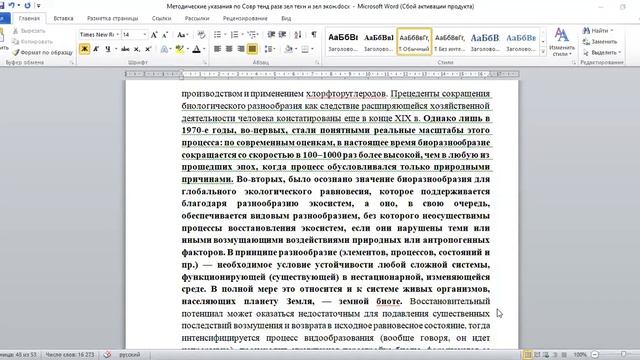Open Select (Выделить) dropdown
Image resolution: width=640 pixels, height=360 pixels.
point(602,52)
